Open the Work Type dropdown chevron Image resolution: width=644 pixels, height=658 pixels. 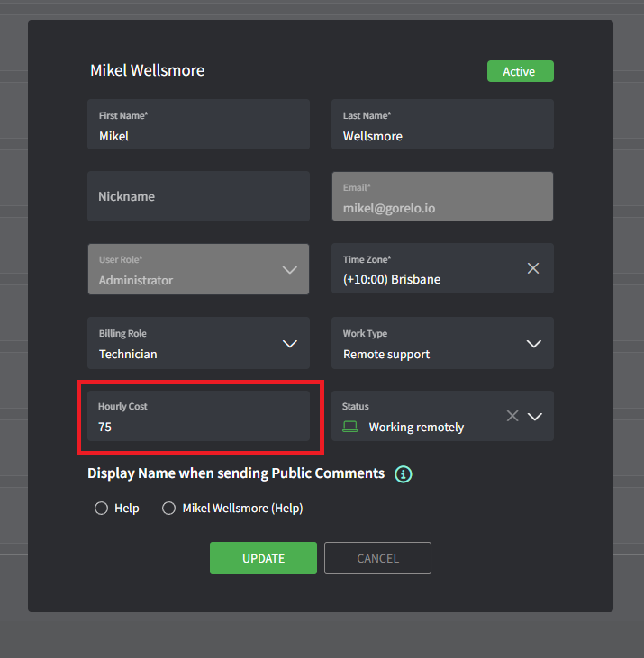point(533,344)
